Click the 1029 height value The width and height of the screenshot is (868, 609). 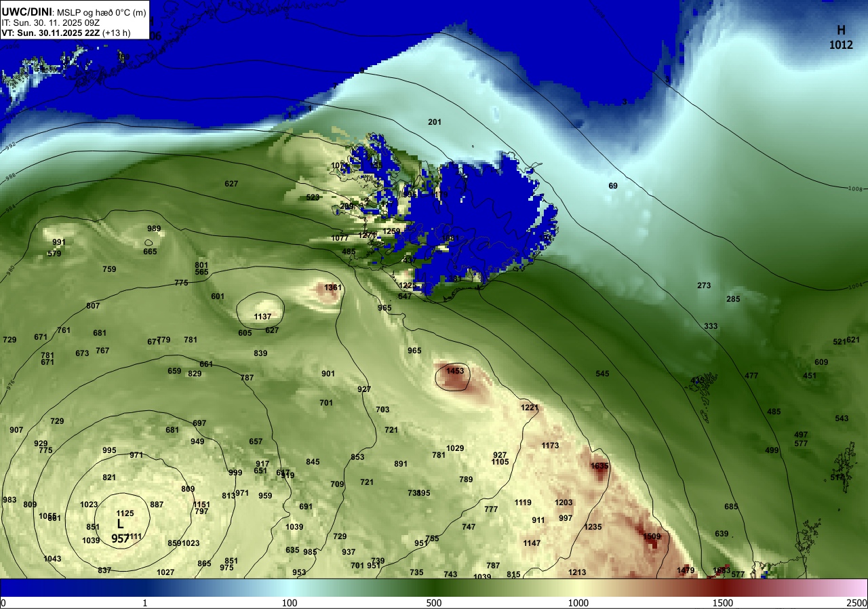pyautogui.click(x=455, y=448)
